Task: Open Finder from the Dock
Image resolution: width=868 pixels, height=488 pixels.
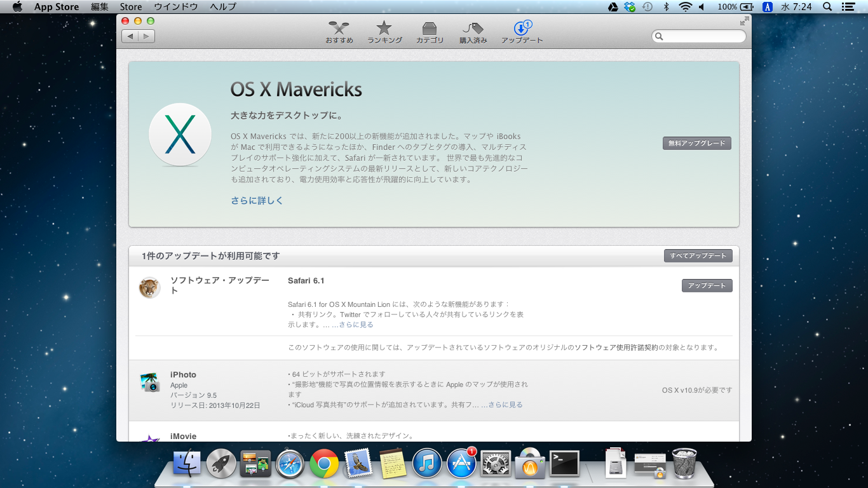Action: click(x=187, y=464)
